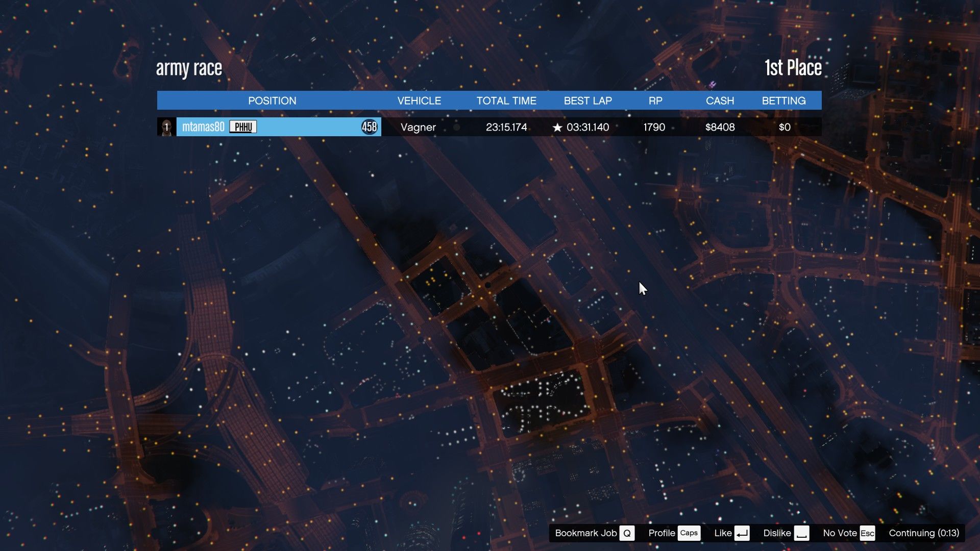Click the Continuing countdown text
This screenshot has height=551, width=980.
pyautogui.click(x=924, y=533)
